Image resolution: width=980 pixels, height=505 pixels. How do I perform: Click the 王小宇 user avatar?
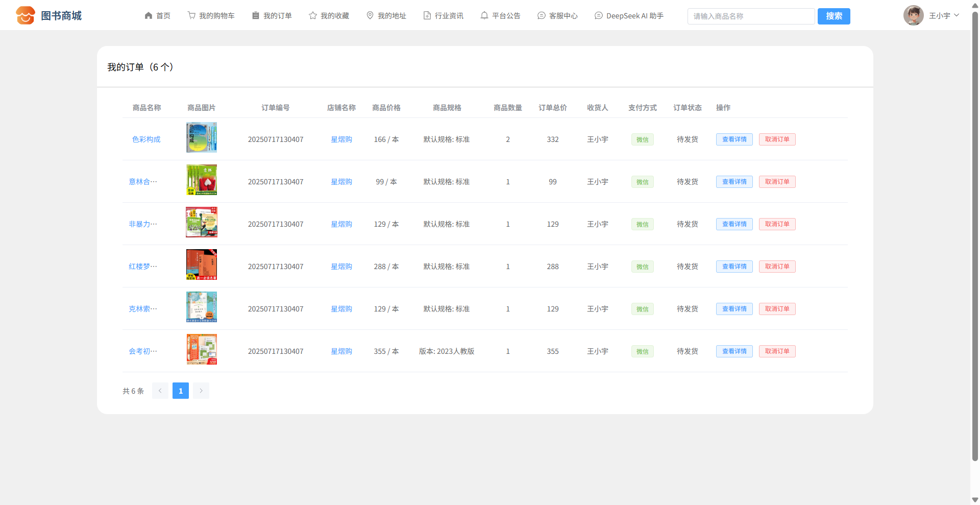[913, 16]
